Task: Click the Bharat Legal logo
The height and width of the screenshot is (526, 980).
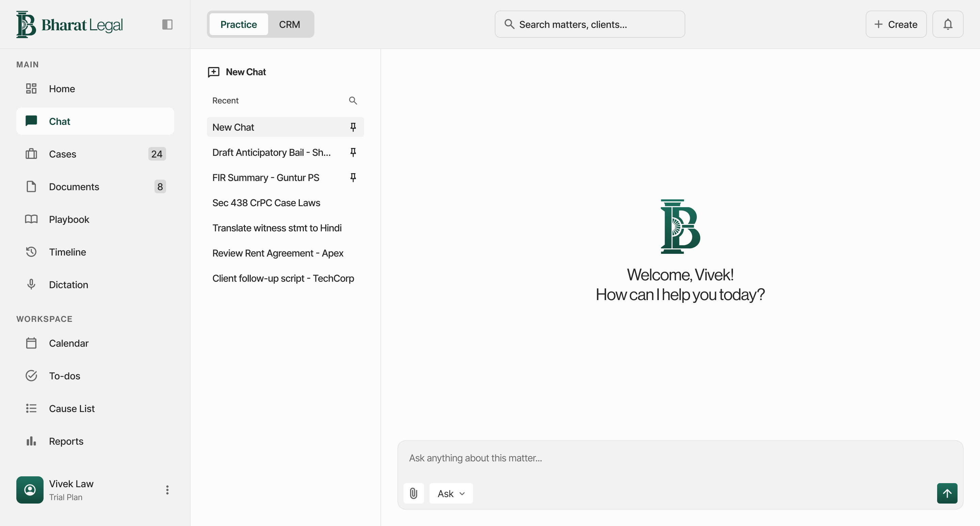Action: coord(69,24)
